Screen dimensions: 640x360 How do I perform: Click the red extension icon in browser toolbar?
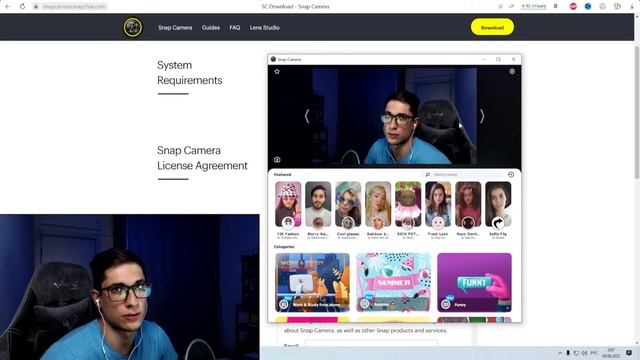[573, 7]
